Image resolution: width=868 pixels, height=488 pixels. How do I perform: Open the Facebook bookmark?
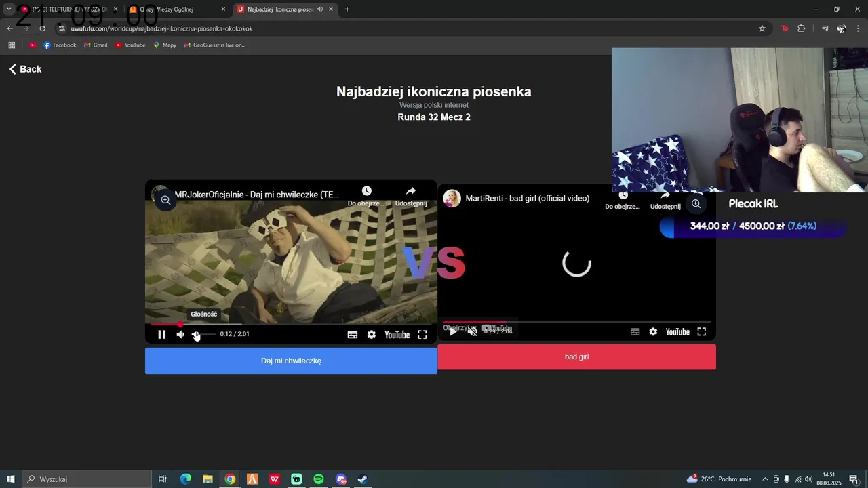(60, 45)
